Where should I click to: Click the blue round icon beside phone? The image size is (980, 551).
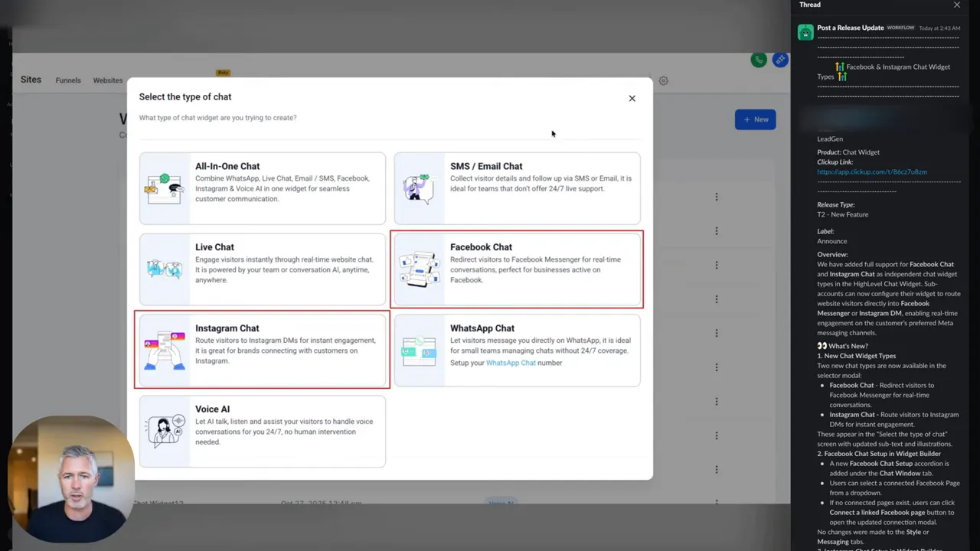780,60
